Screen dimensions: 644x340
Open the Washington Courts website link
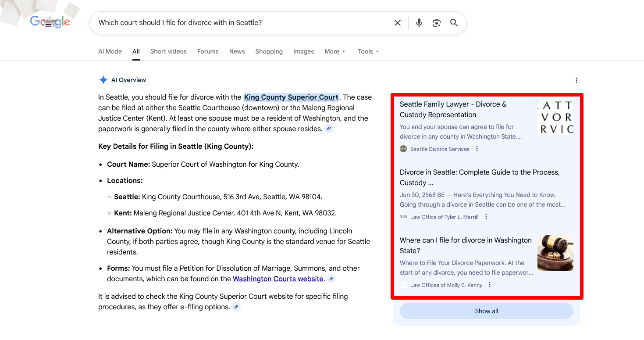pos(278,279)
